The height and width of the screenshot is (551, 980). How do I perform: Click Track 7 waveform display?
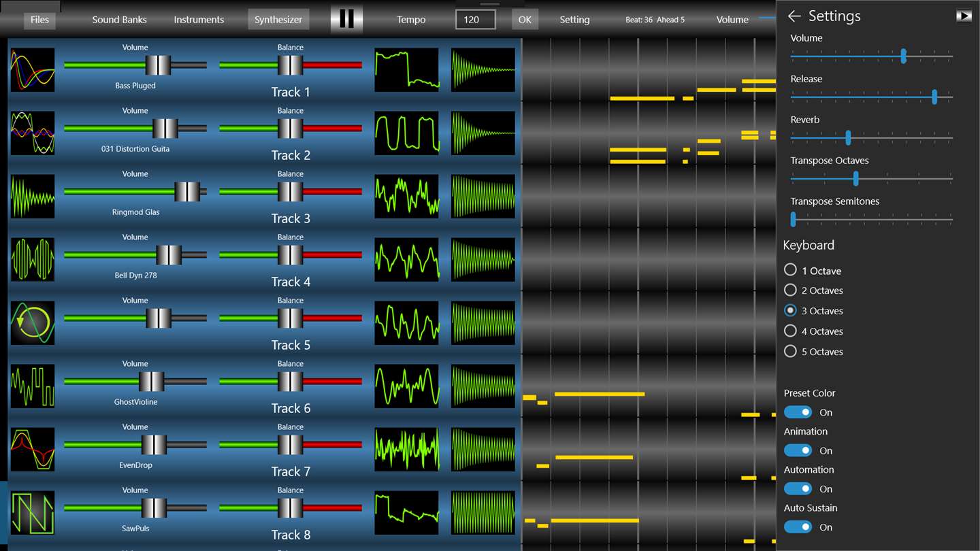[x=407, y=449]
